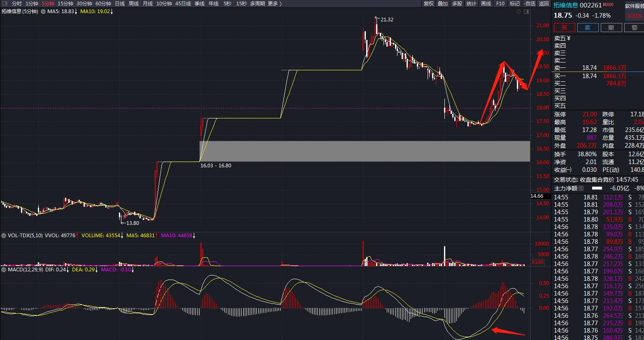Viewport: 644px width, 340px height.
Task: Toggle the side panel icon beside the diamond
Action: [x=526, y=12]
